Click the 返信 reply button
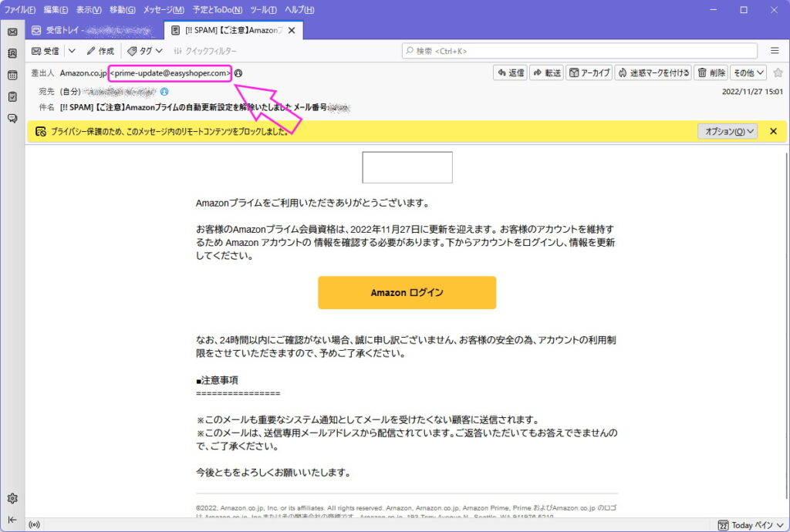The width and height of the screenshot is (790, 532). pos(511,73)
